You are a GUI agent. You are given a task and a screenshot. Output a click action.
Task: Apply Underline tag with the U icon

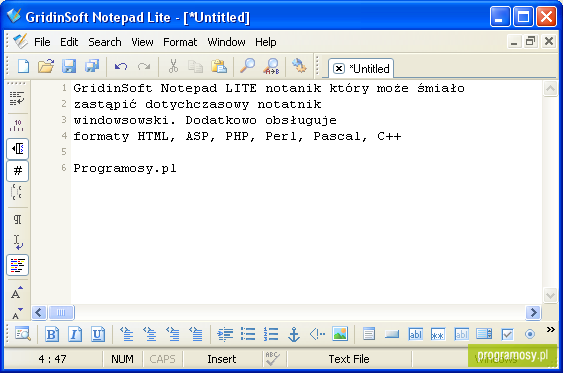(x=98, y=334)
